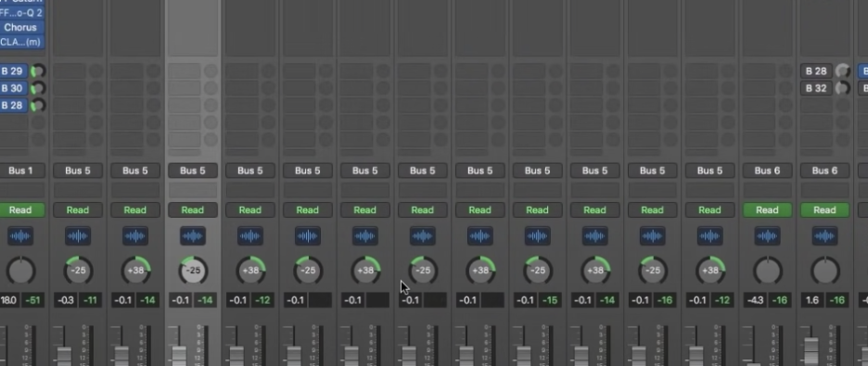Screen dimensions: 868x366
Task: Click the -0.1 gain field on the highlighted strip
Action: coord(181,300)
